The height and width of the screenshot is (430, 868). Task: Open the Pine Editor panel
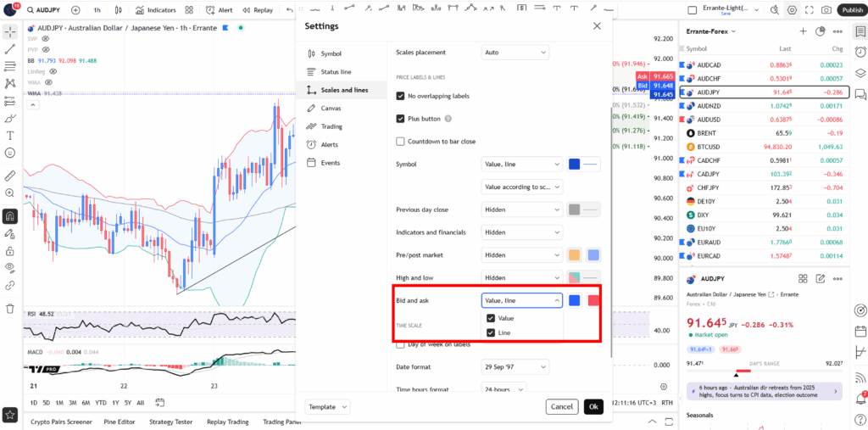(x=119, y=422)
